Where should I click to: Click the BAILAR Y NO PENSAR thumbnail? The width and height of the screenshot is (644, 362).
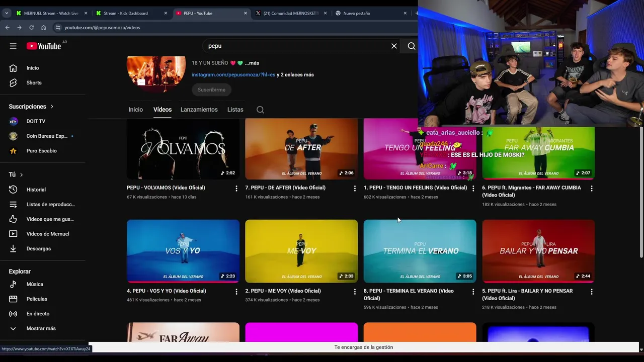tap(538, 251)
